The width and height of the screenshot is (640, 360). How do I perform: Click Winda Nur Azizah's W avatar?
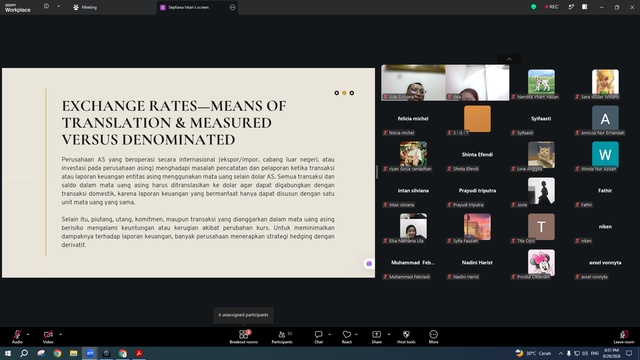[605, 155]
